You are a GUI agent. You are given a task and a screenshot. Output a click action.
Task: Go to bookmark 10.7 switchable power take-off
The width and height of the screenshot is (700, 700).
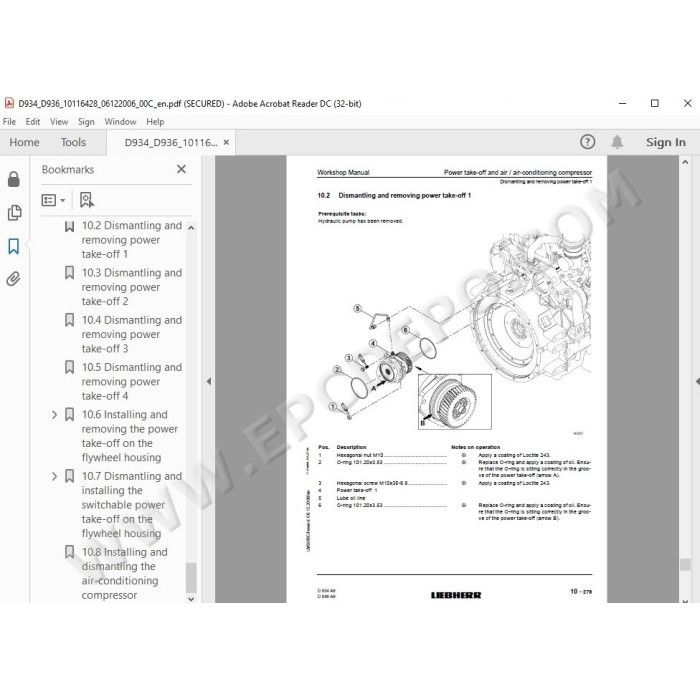pyautogui.click(x=132, y=505)
